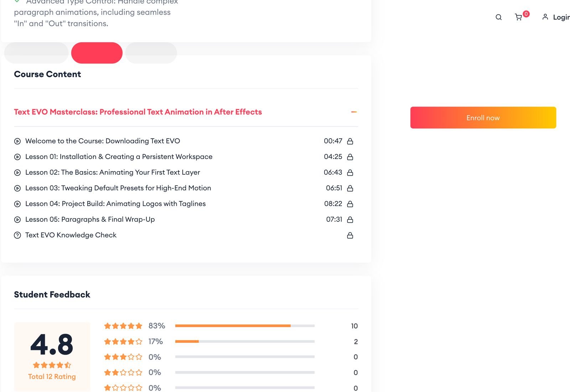Open Lesson 04: Animating Logos with Taglines

(x=115, y=203)
